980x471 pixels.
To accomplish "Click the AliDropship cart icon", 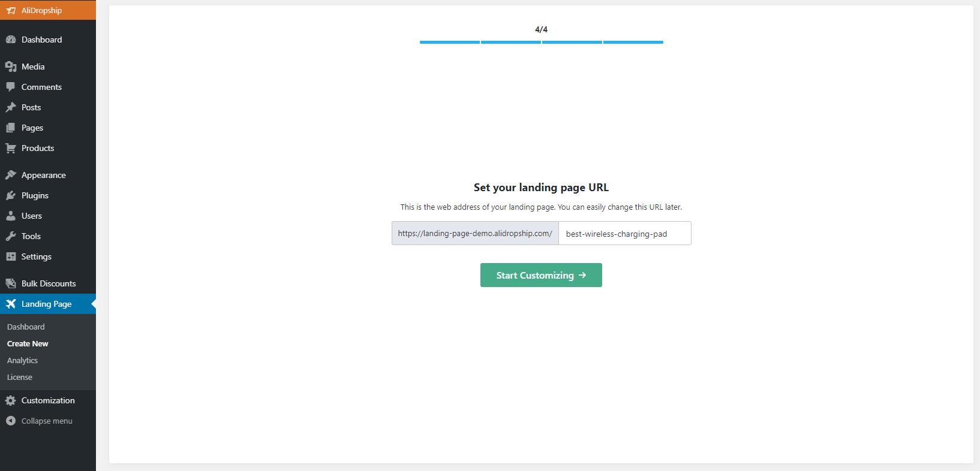I will [x=11, y=11].
